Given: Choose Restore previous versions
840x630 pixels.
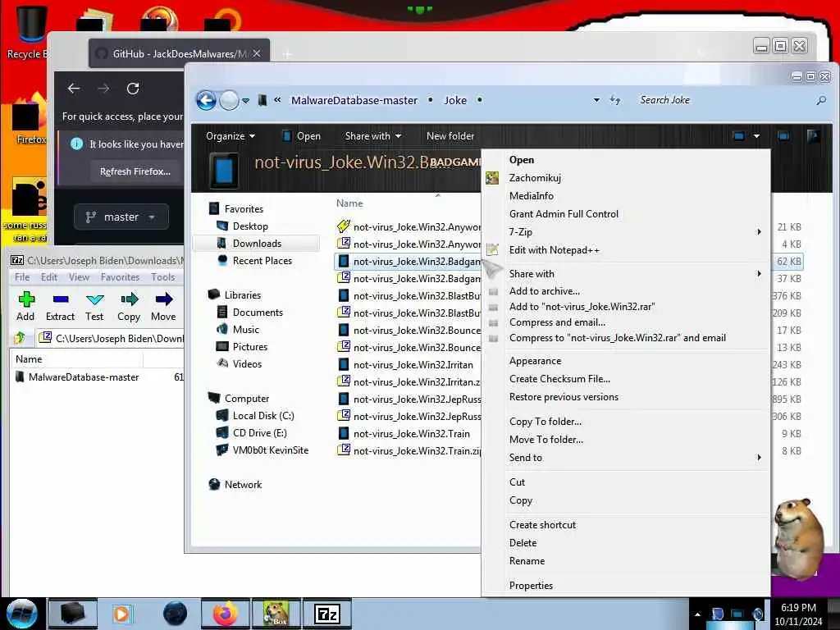Looking at the screenshot, I should (564, 397).
